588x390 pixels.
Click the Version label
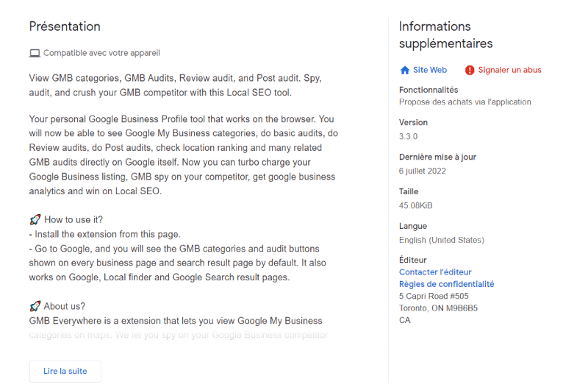tap(413, 122)
